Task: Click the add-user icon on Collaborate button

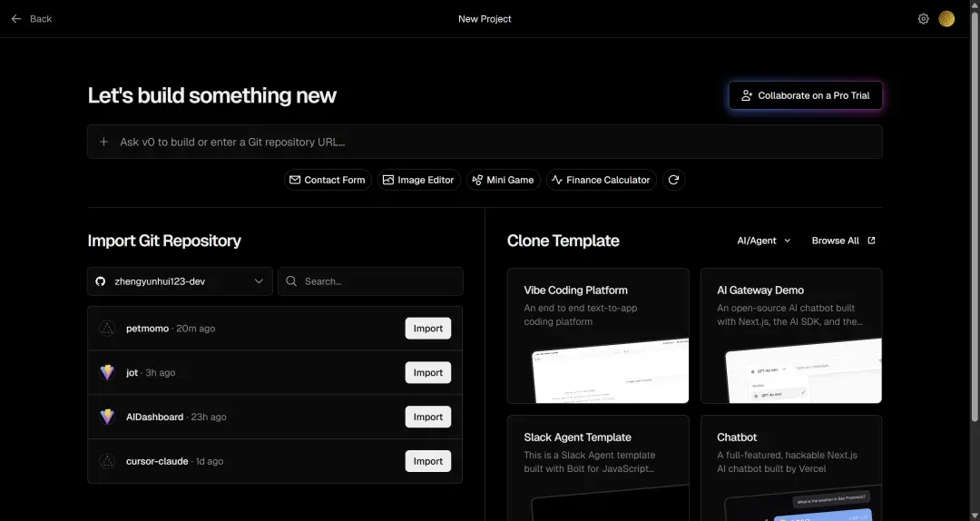Action: tap(746, 95)
